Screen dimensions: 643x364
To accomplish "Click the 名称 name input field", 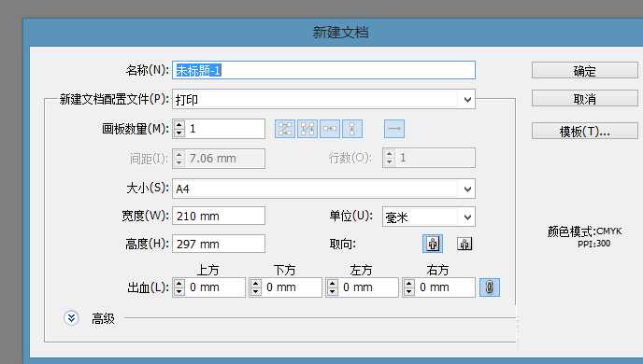I will click(x=323, y=70).
